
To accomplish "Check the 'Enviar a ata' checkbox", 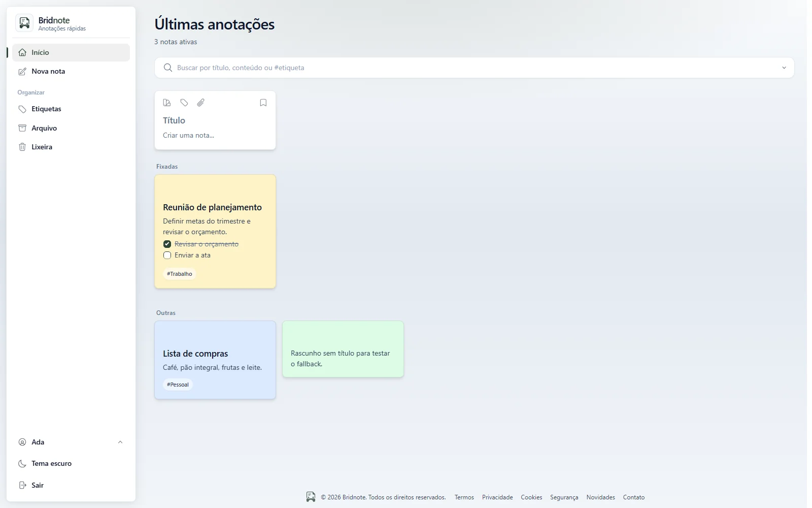I will click(167, 255).
